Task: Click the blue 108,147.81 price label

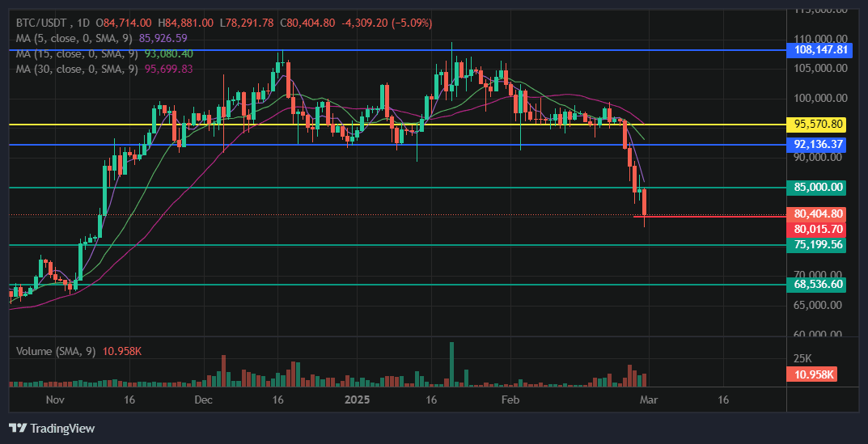Action: 821,50
